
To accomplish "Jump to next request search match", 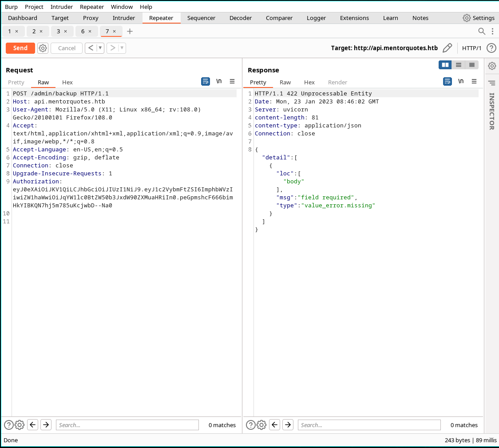I will pyautogui.click(x=46, y=425).
